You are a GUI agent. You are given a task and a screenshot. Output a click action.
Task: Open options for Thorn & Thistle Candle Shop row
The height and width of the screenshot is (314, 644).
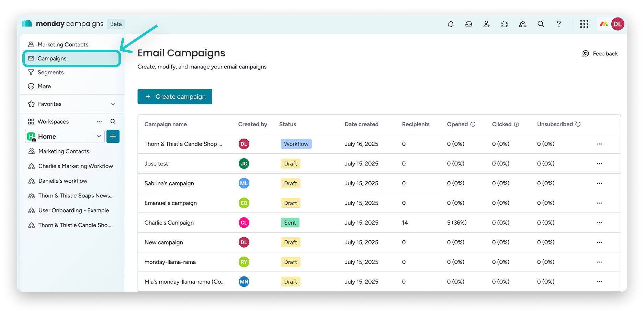[x=600, y=144]
